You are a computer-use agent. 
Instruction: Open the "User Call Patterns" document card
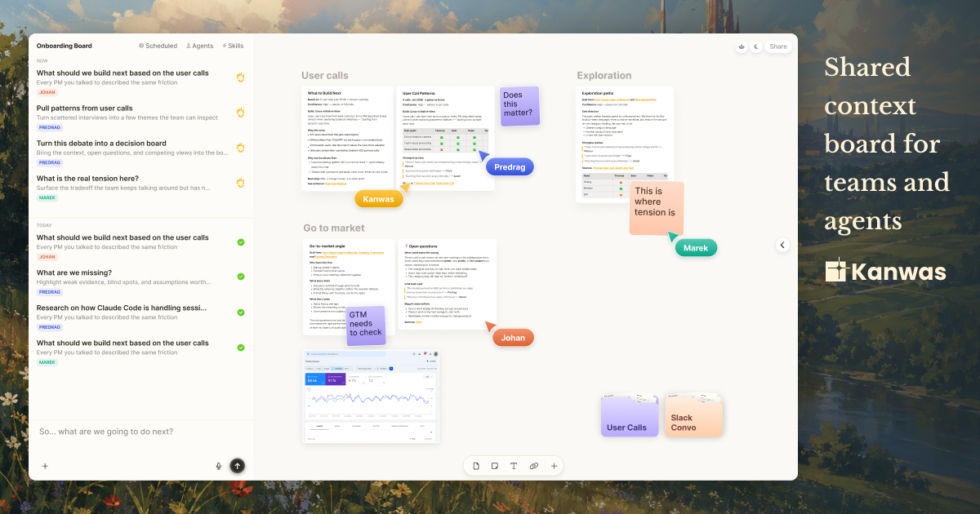point(444,138)
